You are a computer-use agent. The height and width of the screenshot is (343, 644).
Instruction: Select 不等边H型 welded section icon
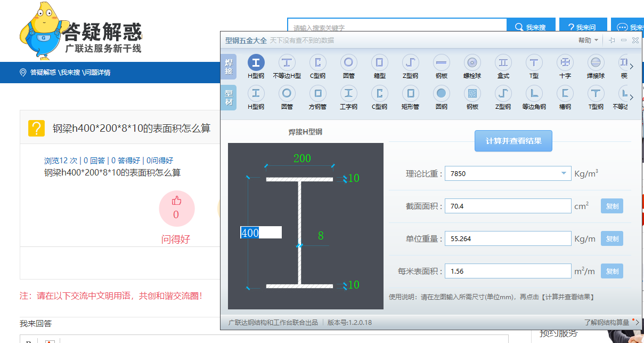click(287, 62)
